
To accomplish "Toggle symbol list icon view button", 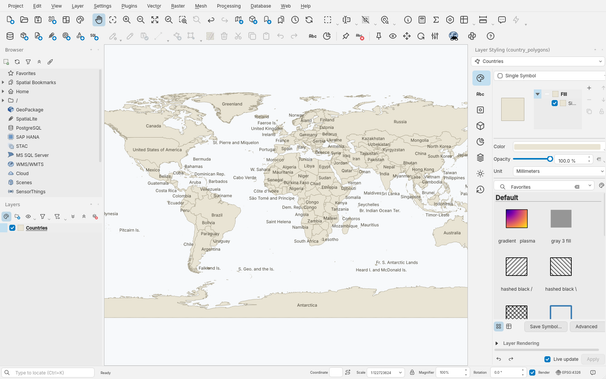I will coord(499,326).
